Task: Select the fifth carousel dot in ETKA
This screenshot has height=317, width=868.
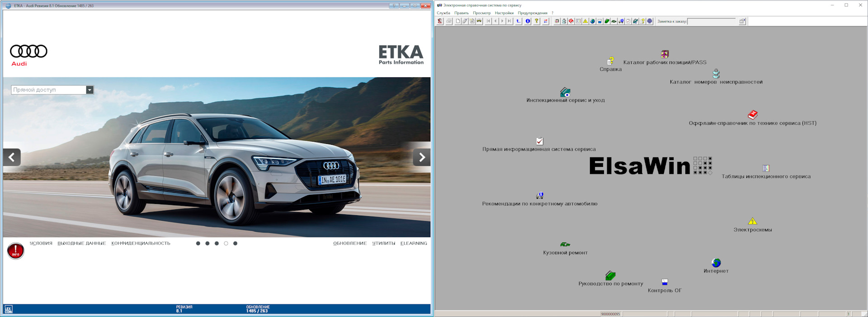Action: (235, 243)
